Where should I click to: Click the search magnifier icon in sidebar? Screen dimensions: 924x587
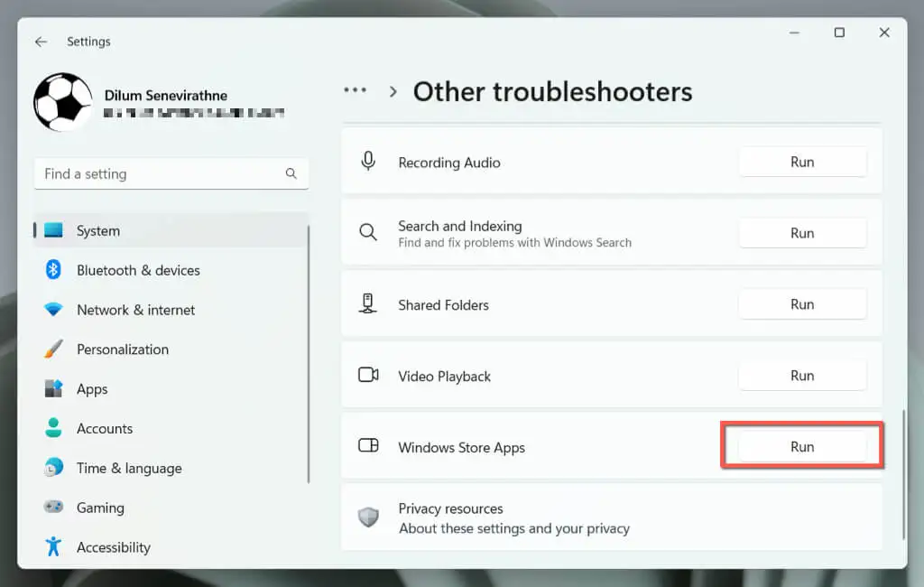point(291,173)
